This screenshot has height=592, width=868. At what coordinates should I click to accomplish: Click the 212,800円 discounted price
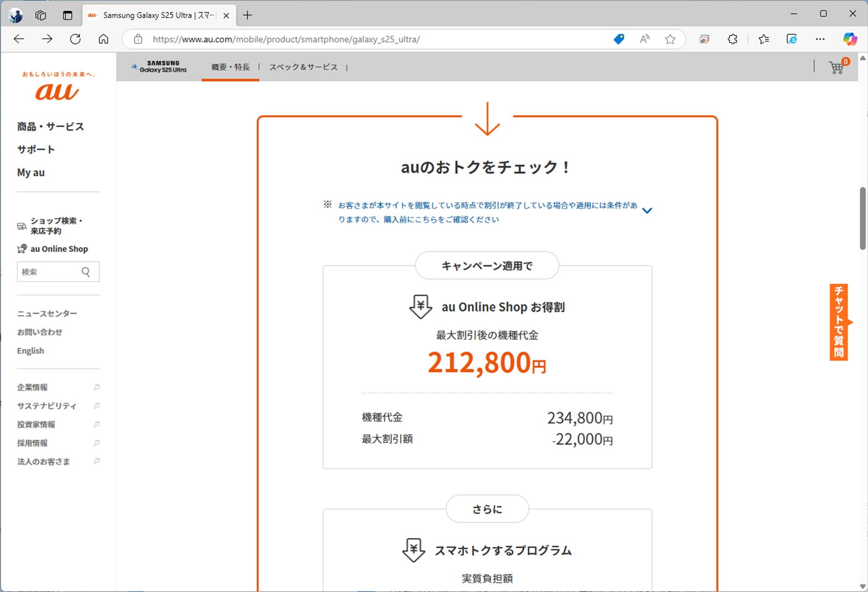(487, 362)
